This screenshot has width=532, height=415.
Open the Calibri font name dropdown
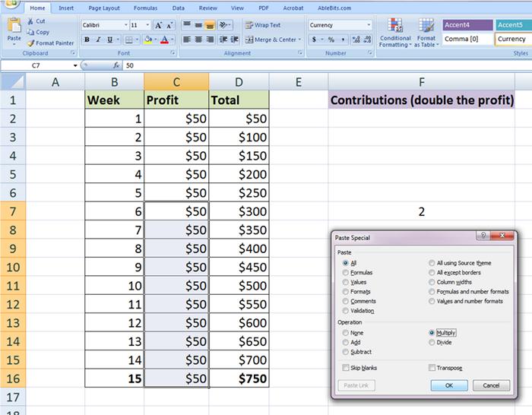(125, 25)
